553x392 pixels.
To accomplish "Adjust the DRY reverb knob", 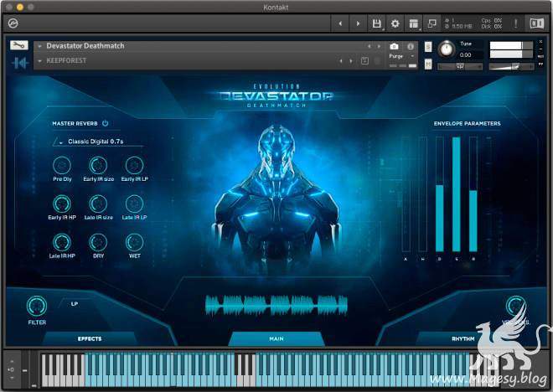I will point(98,242).
